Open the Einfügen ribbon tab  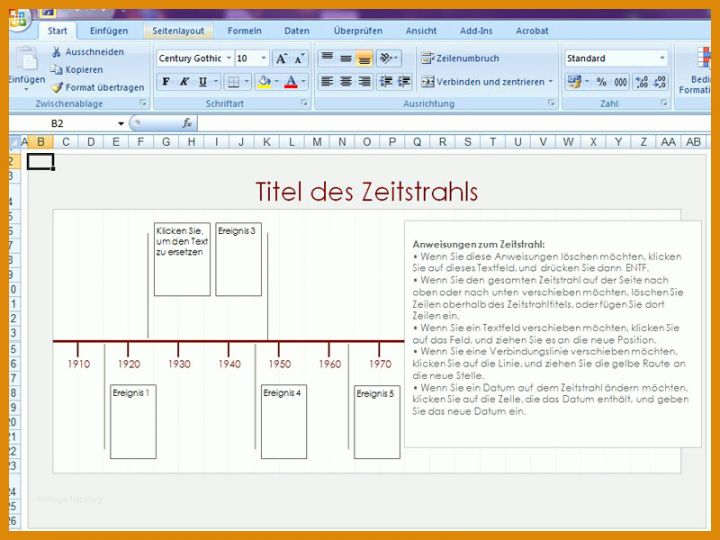(109, 31)
